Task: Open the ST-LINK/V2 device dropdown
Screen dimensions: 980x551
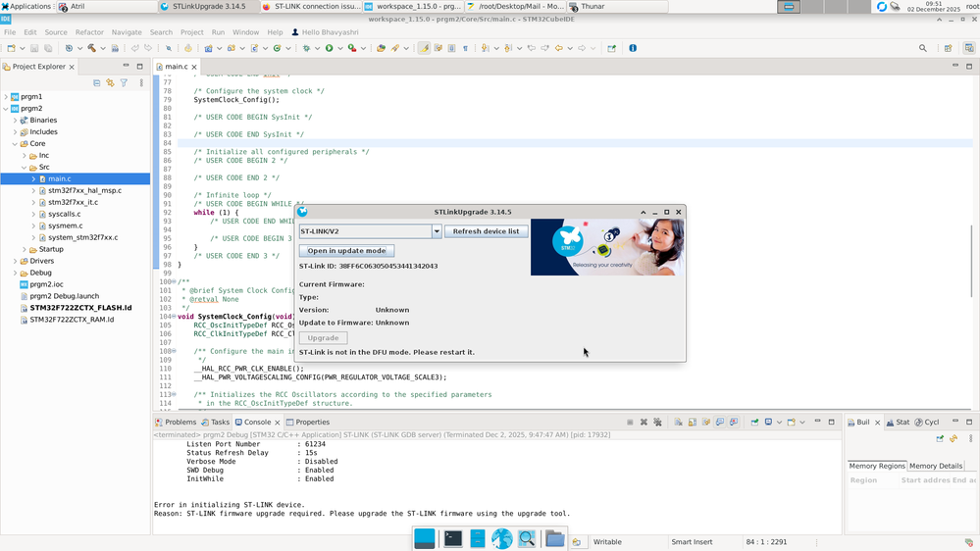Action: [x=437, y=231]
